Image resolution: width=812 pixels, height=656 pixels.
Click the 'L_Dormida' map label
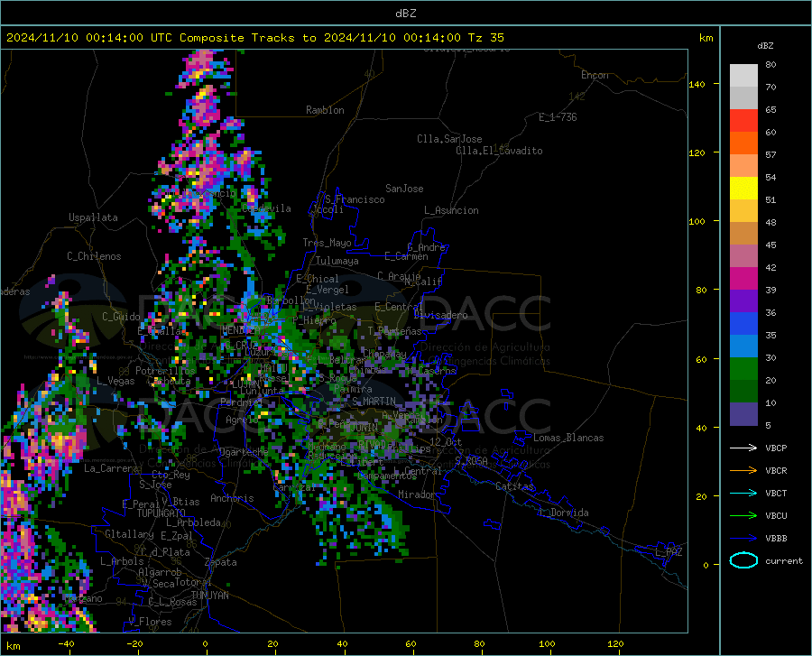pos(563,513)
